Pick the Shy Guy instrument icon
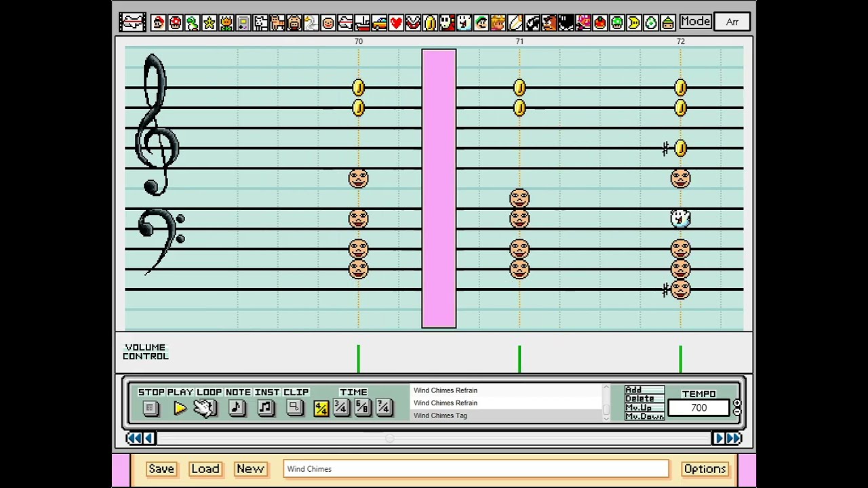 (x=447, y=22)
